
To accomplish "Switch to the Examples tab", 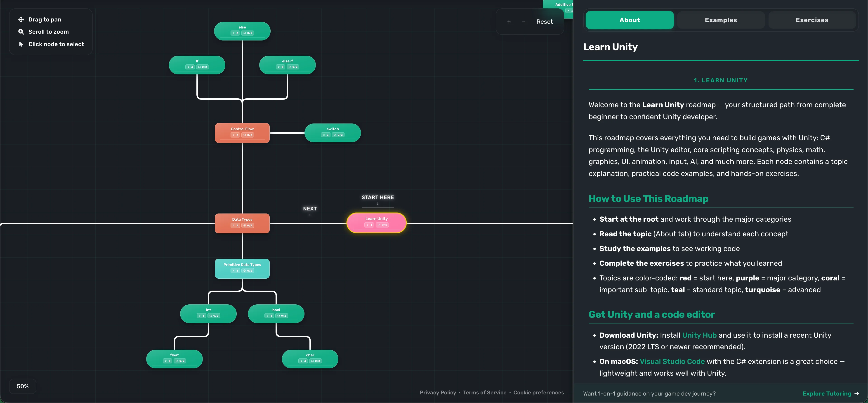I will [x=721, y=20].
